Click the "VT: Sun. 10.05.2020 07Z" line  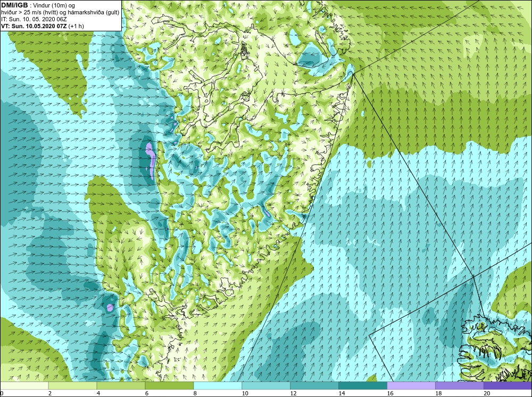pyautogui.click(x=34, y=26)
